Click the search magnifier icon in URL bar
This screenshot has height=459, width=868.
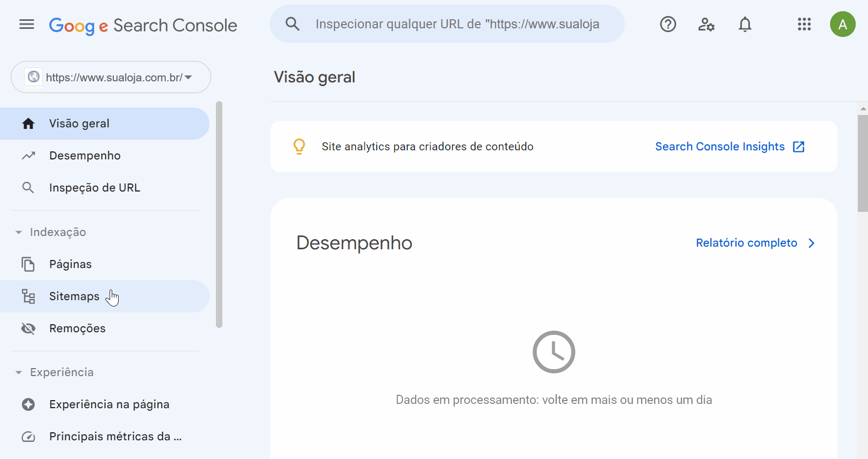pyautogui.click(x=292, y=24)
